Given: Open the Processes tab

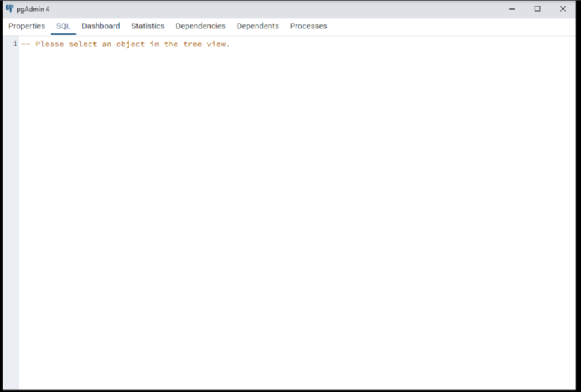Looking at the screenshot, I should pos(308,26).
